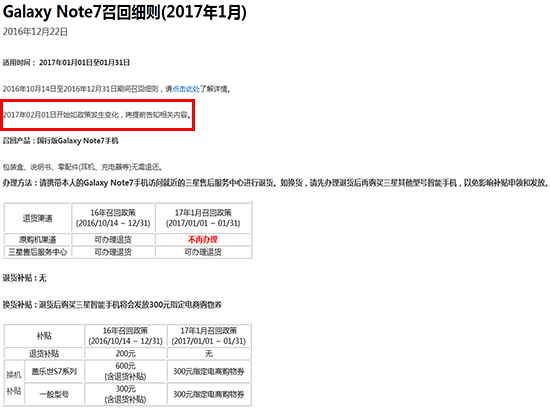Click the 300元(含退货补贴) cell
The image size is (550, 412).
pos(126,394)
